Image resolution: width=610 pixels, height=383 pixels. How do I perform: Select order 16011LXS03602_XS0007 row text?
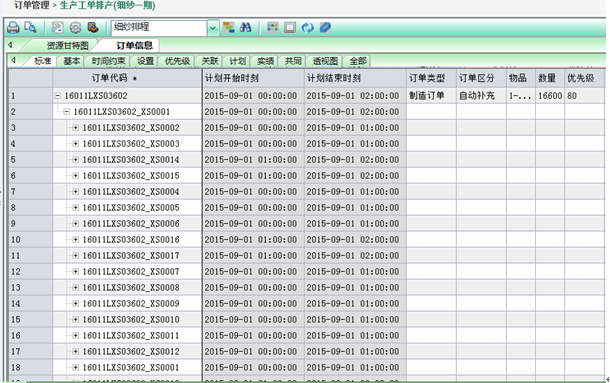pos(131,272)
